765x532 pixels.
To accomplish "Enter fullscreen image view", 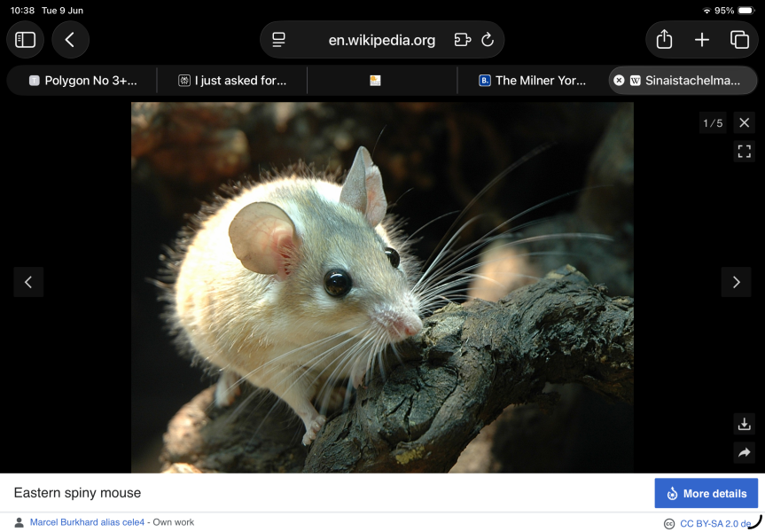I will click(x=744, y=152).
